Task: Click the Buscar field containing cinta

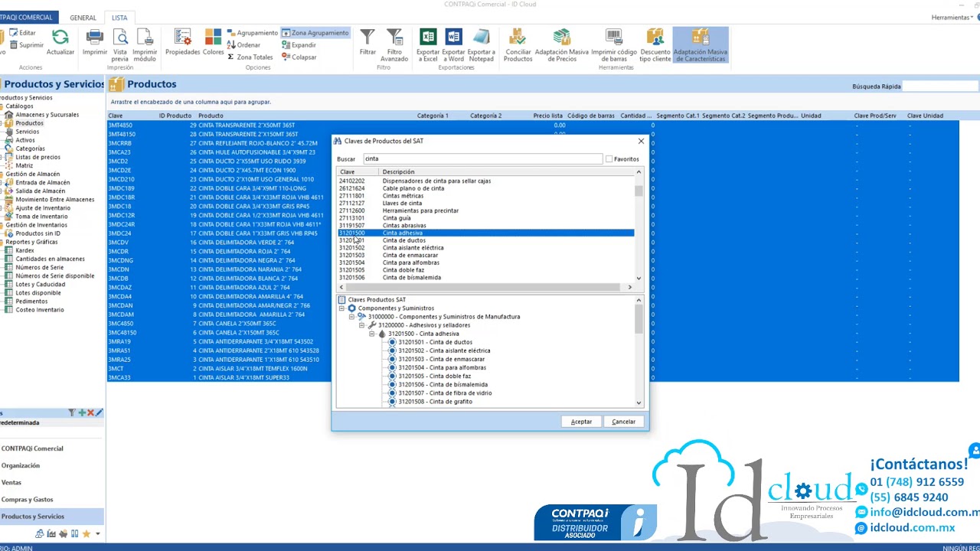Action: [482, 159]
